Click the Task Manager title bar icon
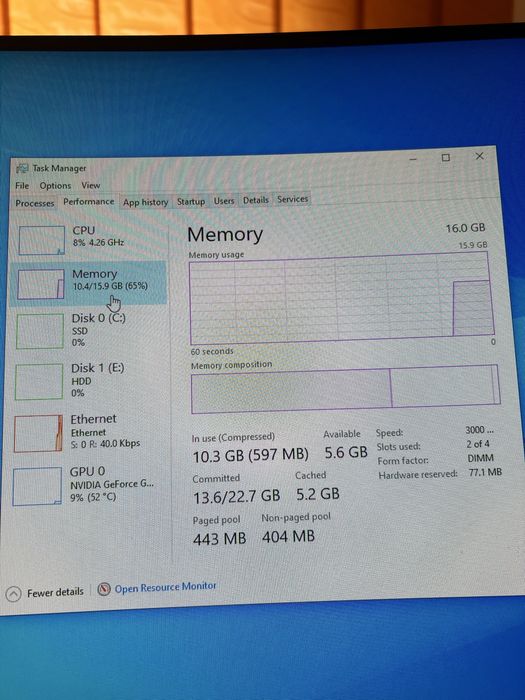This screenshot has height=700, width=525. point(22,168)
